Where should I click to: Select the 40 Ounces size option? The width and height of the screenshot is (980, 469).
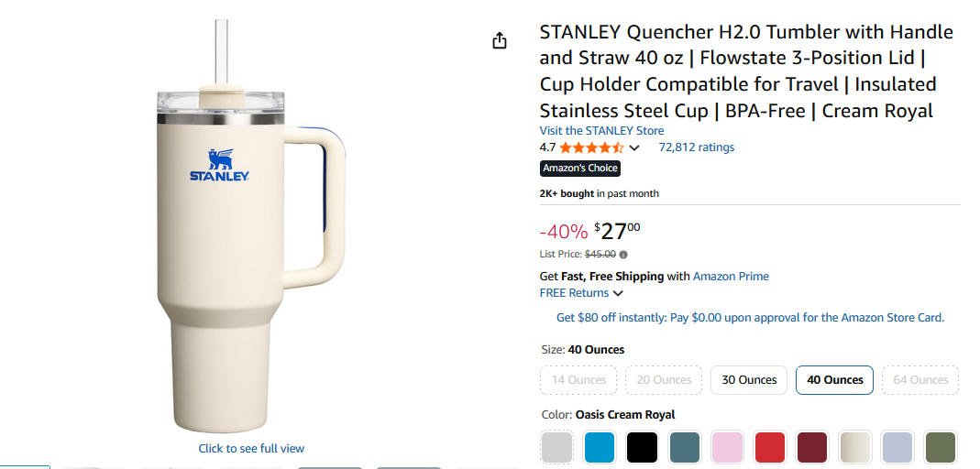(x=835, y=380)
